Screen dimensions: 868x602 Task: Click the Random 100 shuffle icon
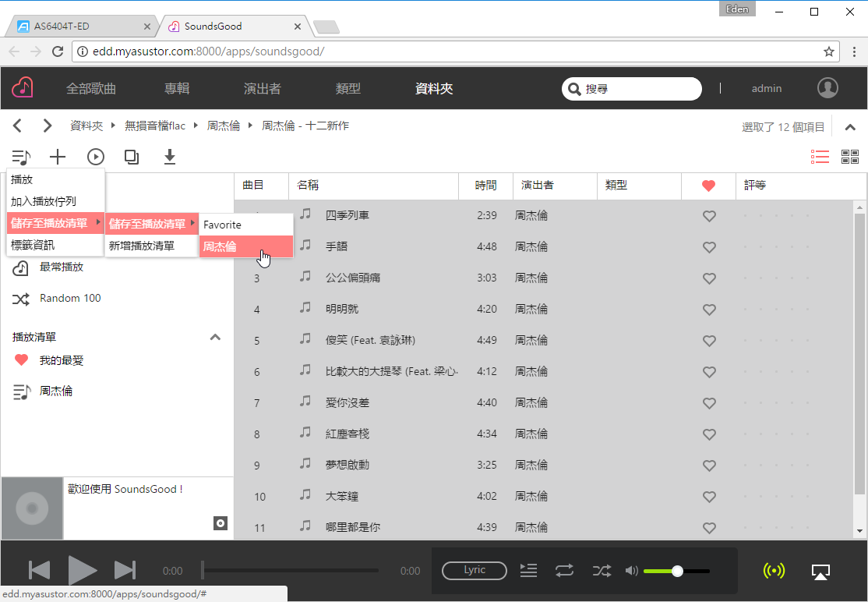point(20,299)
